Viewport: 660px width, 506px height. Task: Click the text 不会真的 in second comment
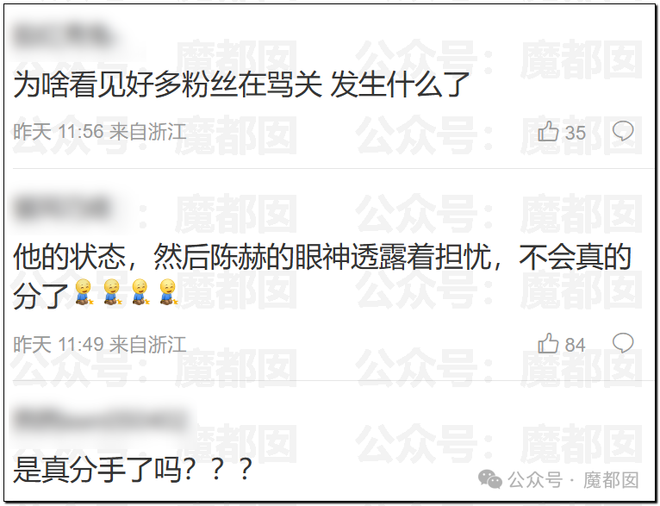pos(575,256)
